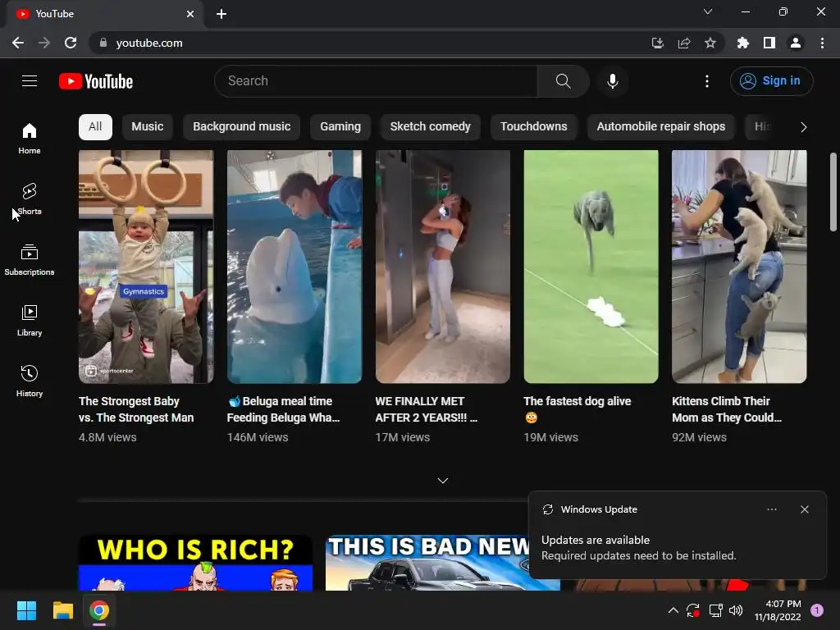Screen dimensions: 840x630
Task: Open The Strongest Baby video title
Action: (136, 409)
